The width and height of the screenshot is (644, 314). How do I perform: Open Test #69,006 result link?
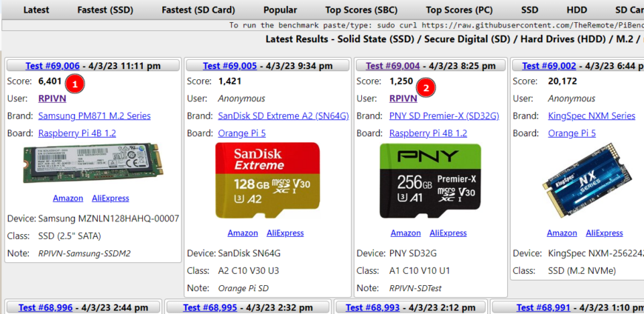pyautogui.click(x=53, y=66)
